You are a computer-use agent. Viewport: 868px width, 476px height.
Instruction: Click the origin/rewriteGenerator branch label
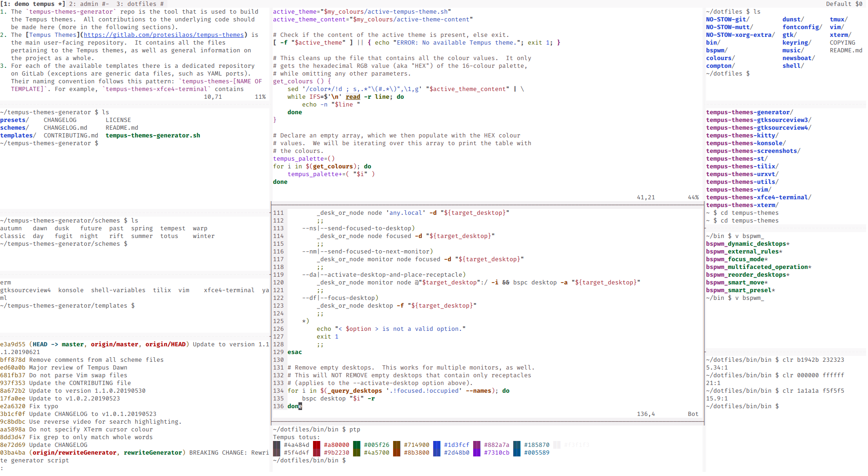coord(75,452)
